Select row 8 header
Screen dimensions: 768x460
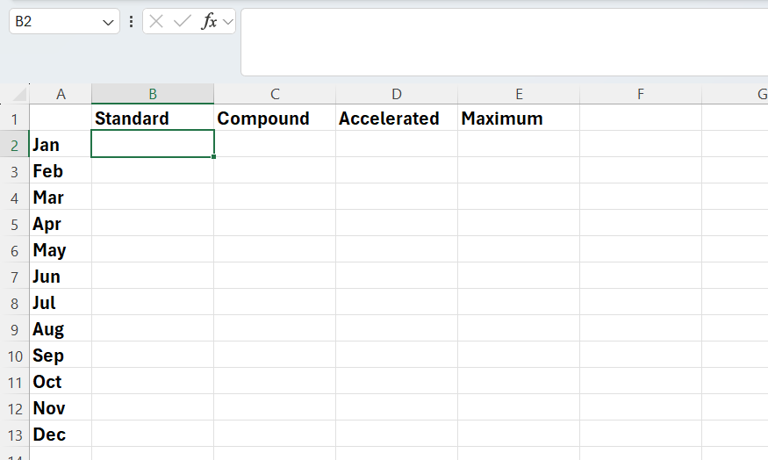15,304
